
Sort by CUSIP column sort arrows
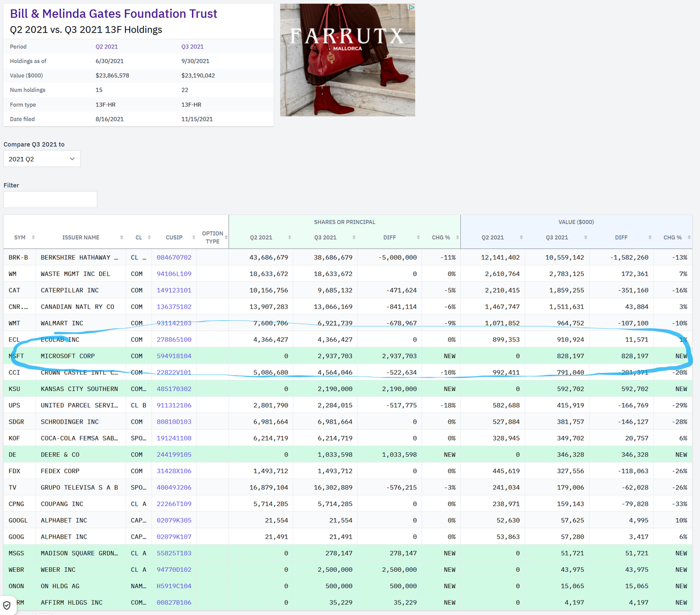(194, 237)
